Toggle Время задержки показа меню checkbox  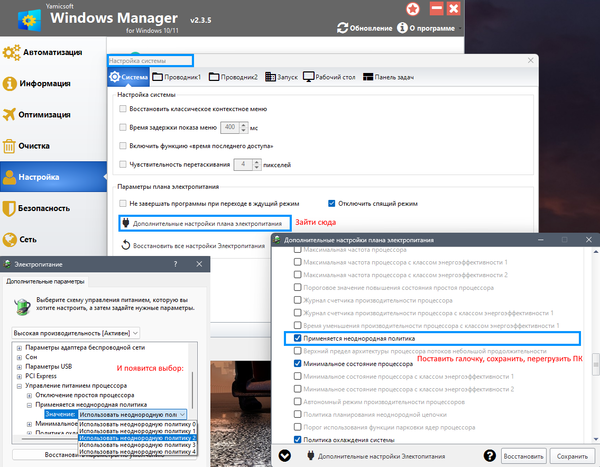[123, 127]
